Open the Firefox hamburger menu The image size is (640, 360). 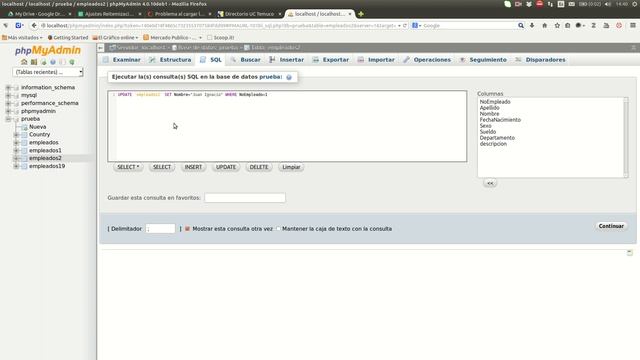point(633,25)
